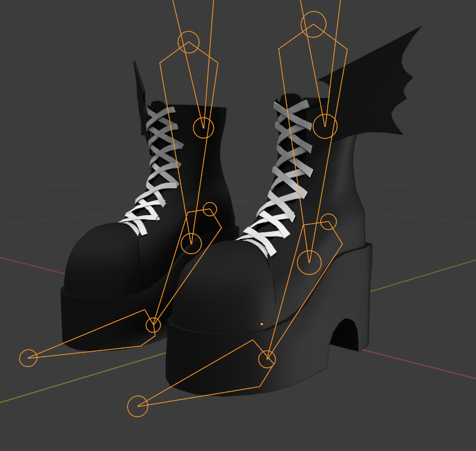Click the small orange origin dot on the right boot

coord(262,324)
